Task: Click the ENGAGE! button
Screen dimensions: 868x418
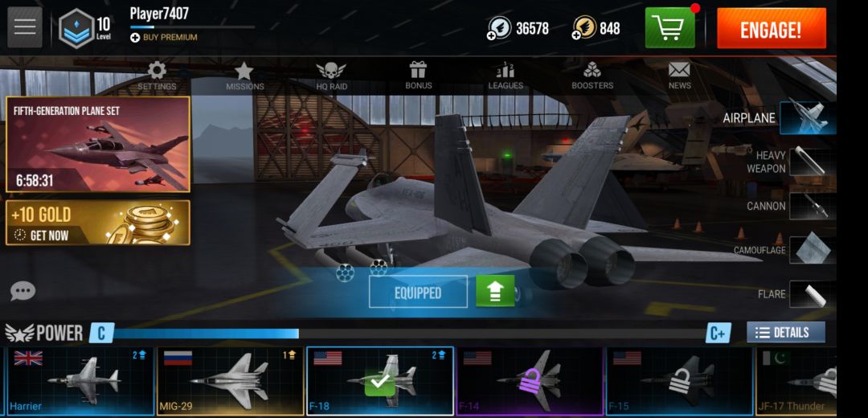Action: click(771, 28)
